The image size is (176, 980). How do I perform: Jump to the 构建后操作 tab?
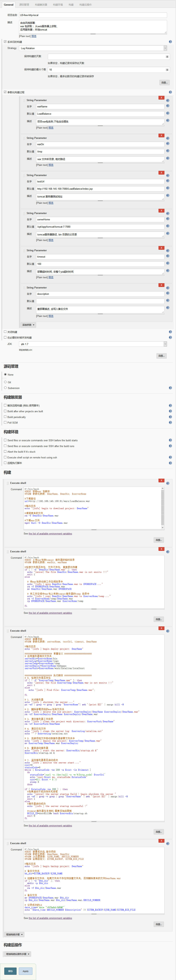point(85,5)
